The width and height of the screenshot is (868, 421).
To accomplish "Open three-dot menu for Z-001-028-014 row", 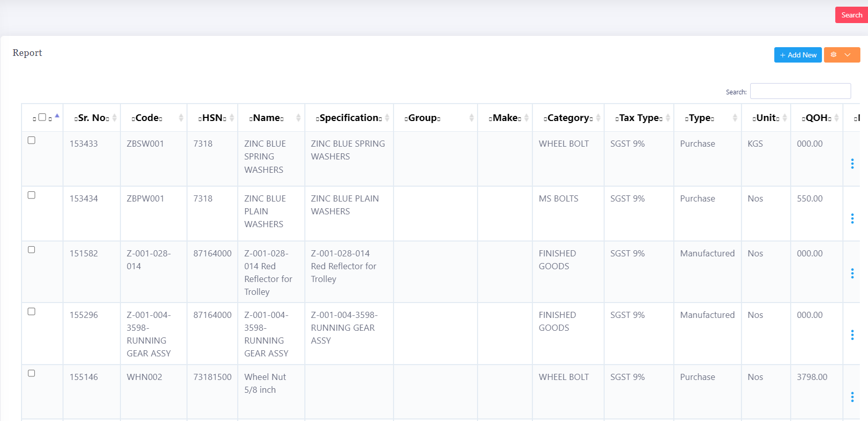I will click(852, 273).
